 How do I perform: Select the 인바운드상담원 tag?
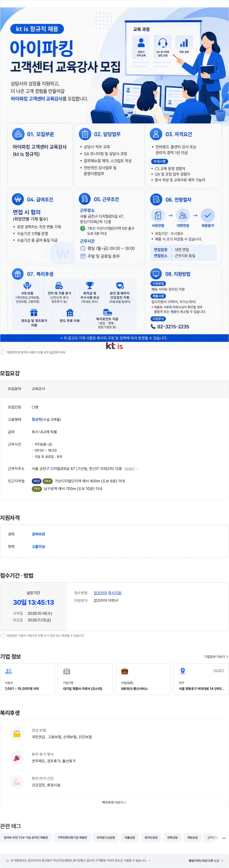pos(106,838)
